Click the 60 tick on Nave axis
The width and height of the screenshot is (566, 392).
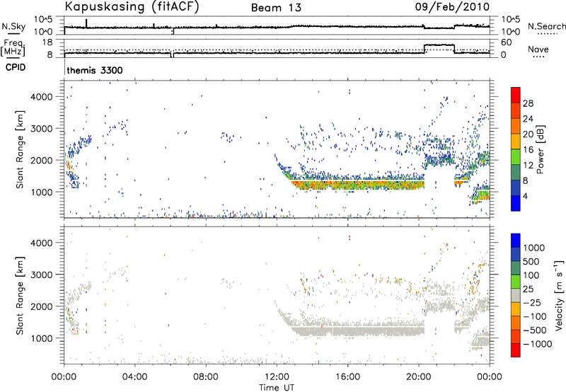[507, 42]
